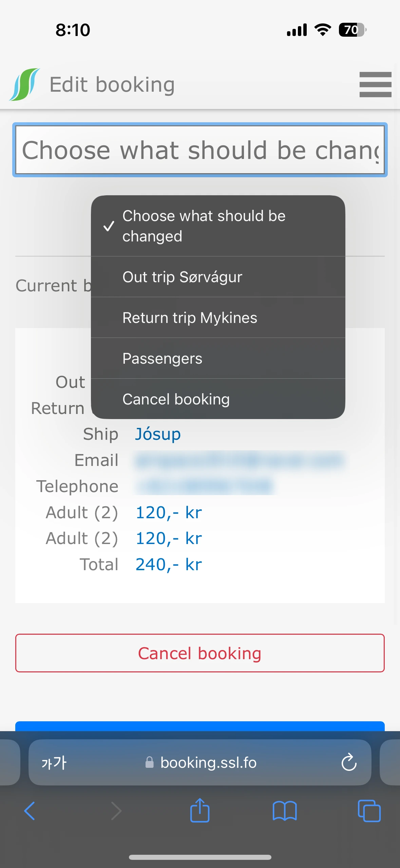Screen dimensions: 400x868
Task: Open the text size 가가 button
Action: 54,762
